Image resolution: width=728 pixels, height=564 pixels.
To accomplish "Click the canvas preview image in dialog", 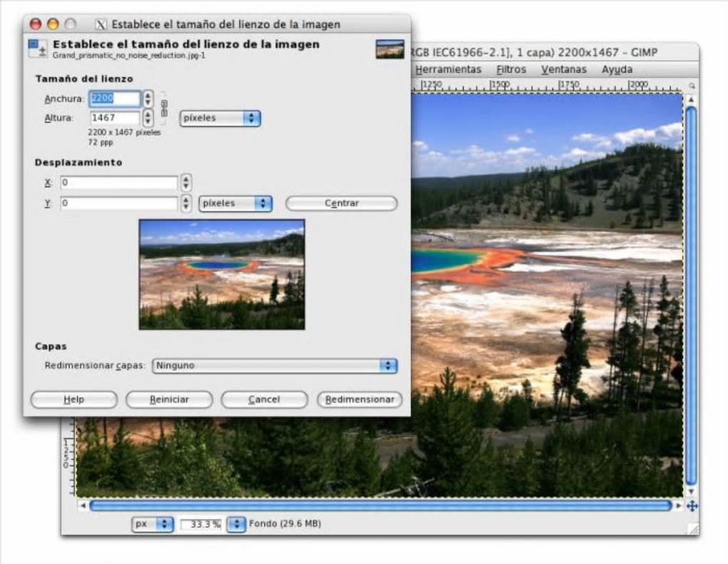I will pyautogui.click(x=222, y=275).
